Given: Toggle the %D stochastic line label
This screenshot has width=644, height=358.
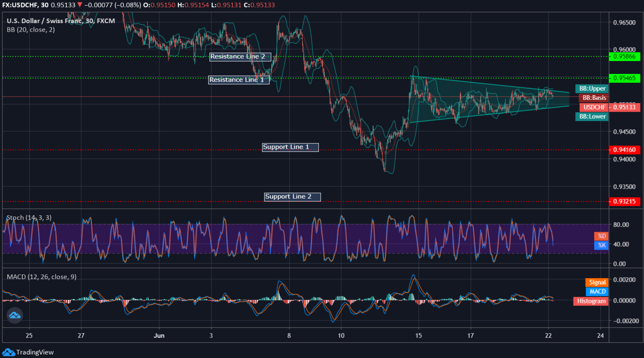Looking at the screenshot, I should click(x=601, y=236).
